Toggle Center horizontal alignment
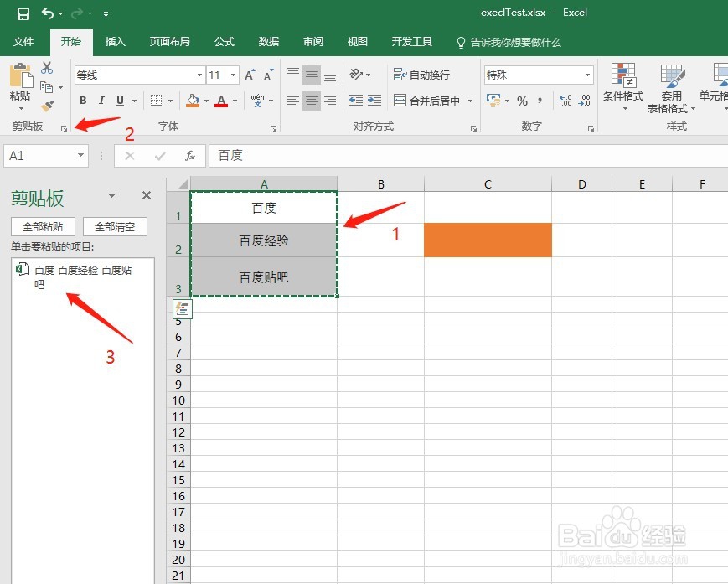Viewport: 728px width, 584px height. coord(312,101)
